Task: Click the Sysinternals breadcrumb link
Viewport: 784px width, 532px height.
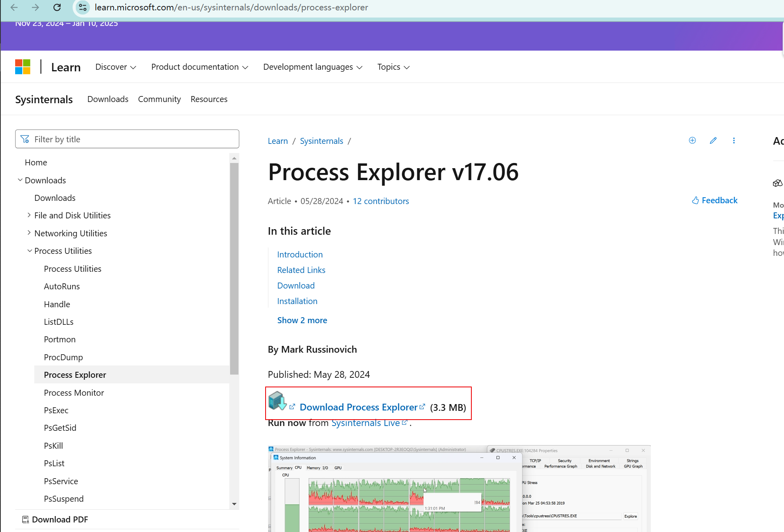Action: tap(321, 141)
